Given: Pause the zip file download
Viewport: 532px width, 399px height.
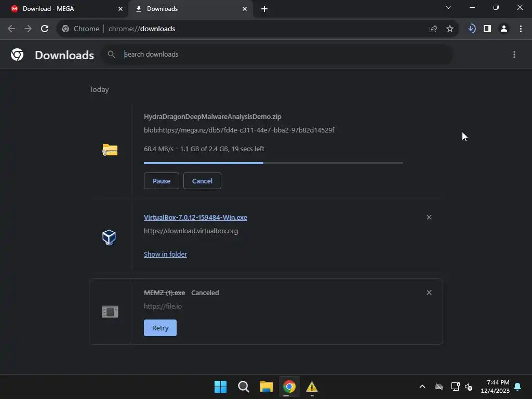Looking at the screenshot, I should pos(162,181).
